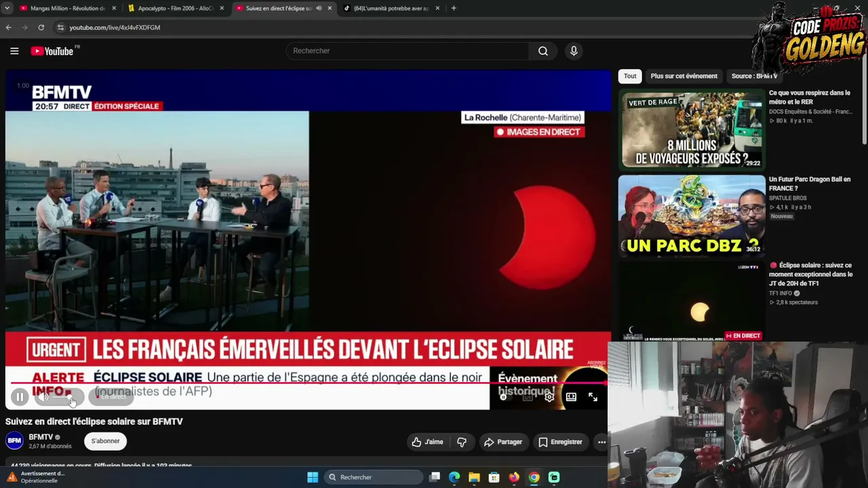Open a new browser tab

click(454, 8)
